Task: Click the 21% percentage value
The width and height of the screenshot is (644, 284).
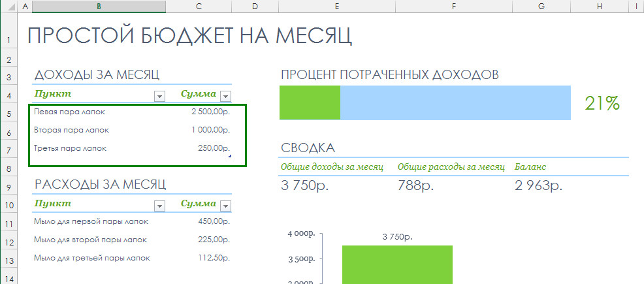Action: (x=602, y=103)
